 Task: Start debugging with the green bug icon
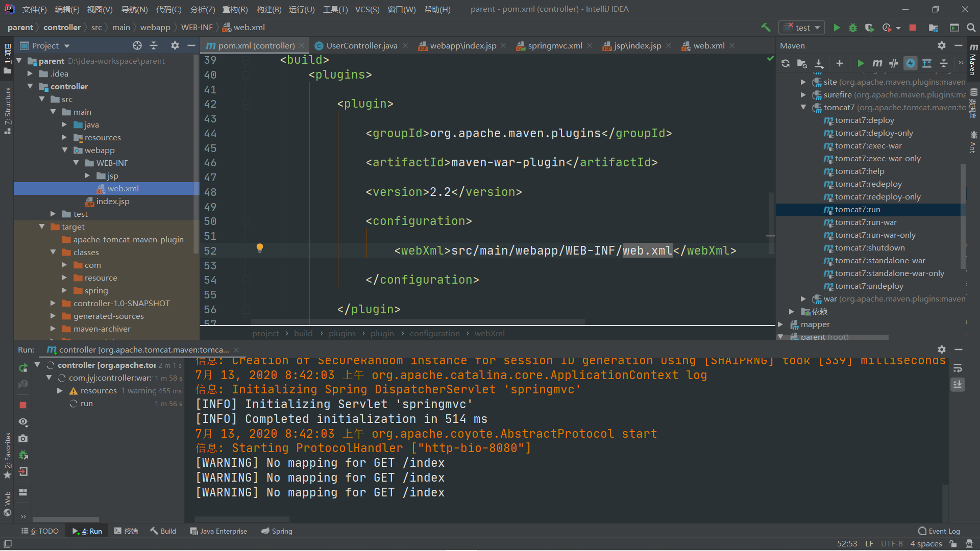[x=853, y=28]
